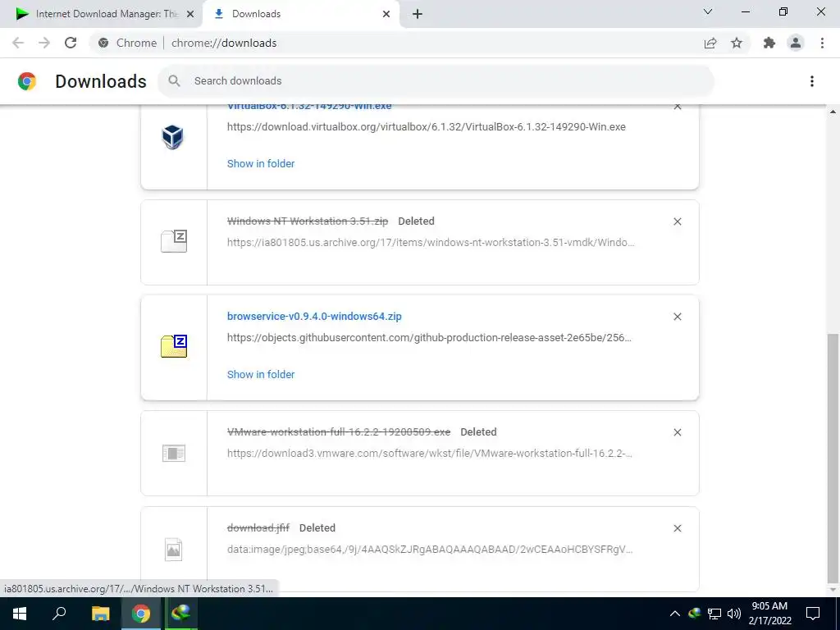Viewport: 840px width, 630px height.
Task: Close the Downloads tab
Action: point(386,15)
